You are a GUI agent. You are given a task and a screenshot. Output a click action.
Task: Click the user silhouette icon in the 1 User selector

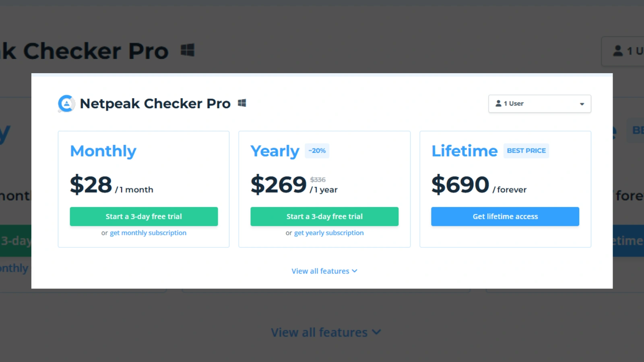(498, 103)
